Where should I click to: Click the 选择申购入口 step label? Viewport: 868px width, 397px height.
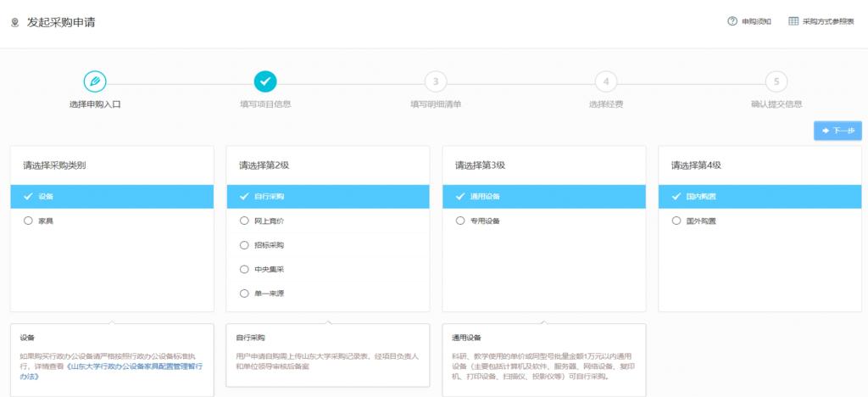click(95, 104)
